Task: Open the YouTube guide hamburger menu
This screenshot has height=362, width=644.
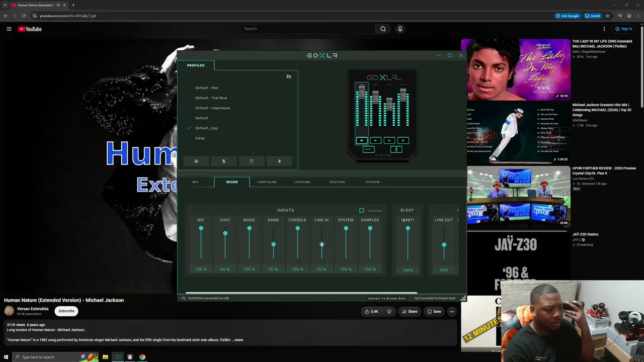Action: (9, 29)
